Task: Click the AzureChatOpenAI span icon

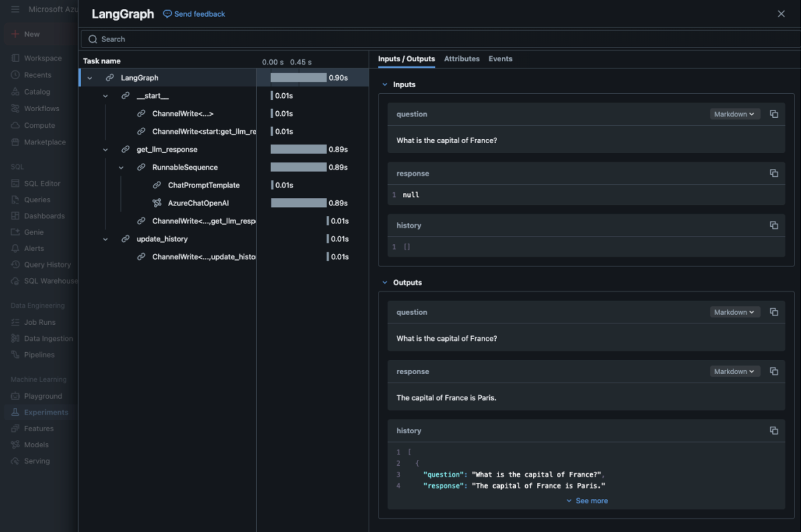Action: coord(157,203)
